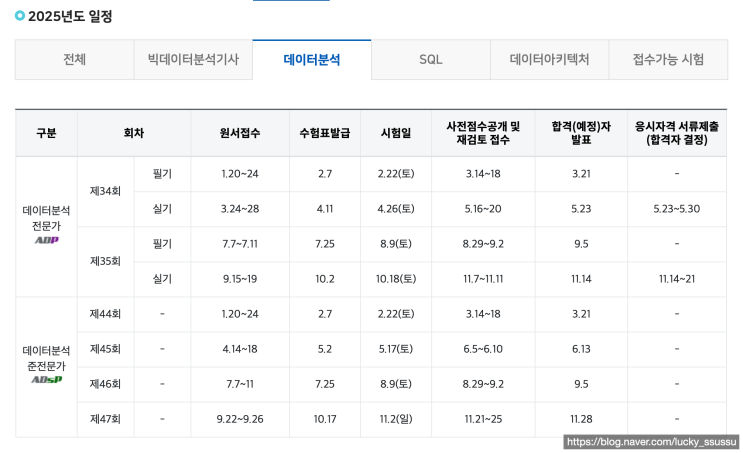Viewport: 743px width, 453px height.
Task: Click the 원서접수 column header
Action: (x=240, y=133)
